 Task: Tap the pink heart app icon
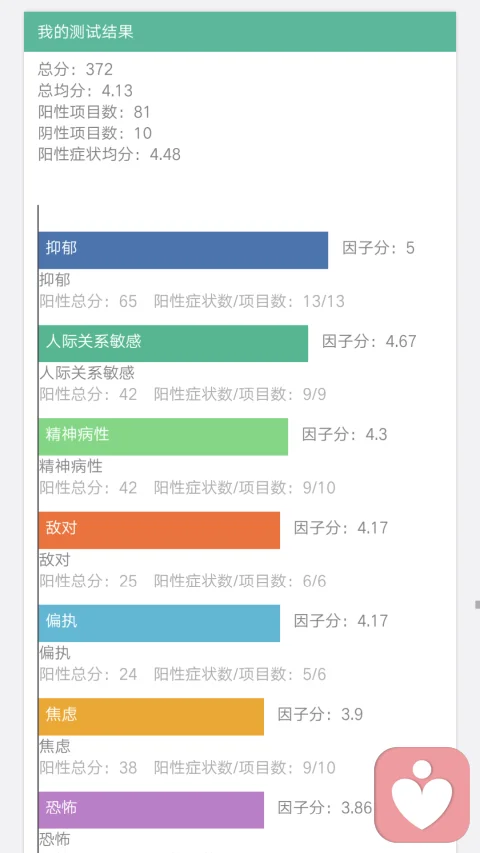(x=422, y=794)
